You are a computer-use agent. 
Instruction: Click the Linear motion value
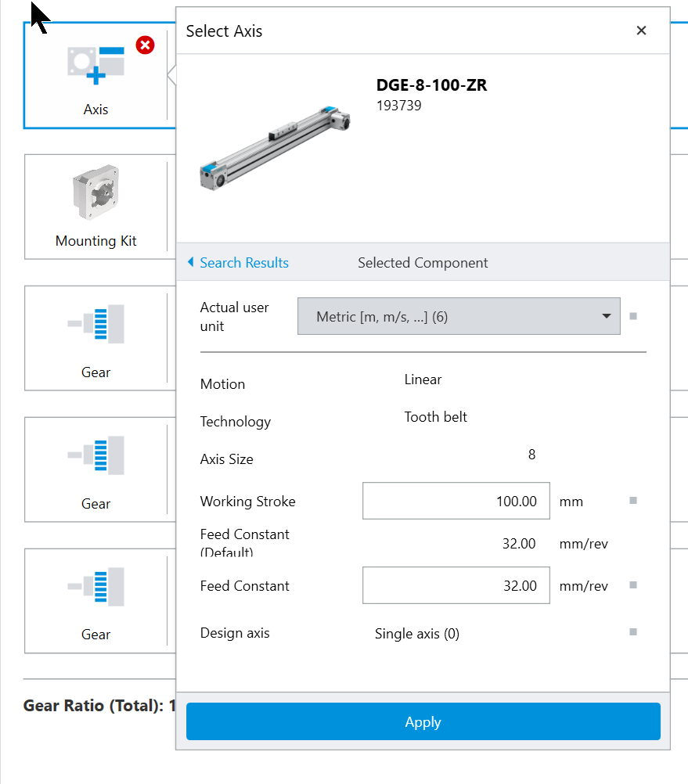pyautogui.click(x=423, y=379)
